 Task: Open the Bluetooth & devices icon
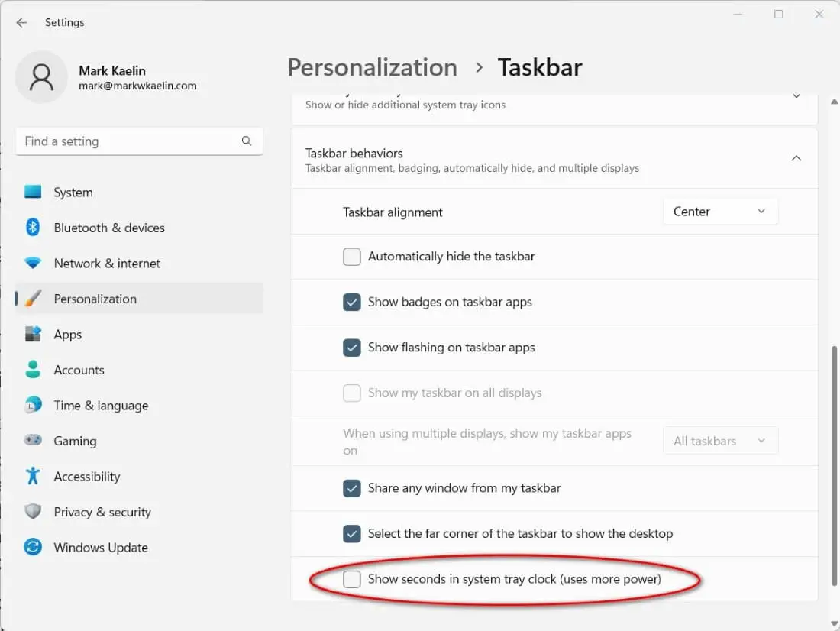(x=33, y=228)
